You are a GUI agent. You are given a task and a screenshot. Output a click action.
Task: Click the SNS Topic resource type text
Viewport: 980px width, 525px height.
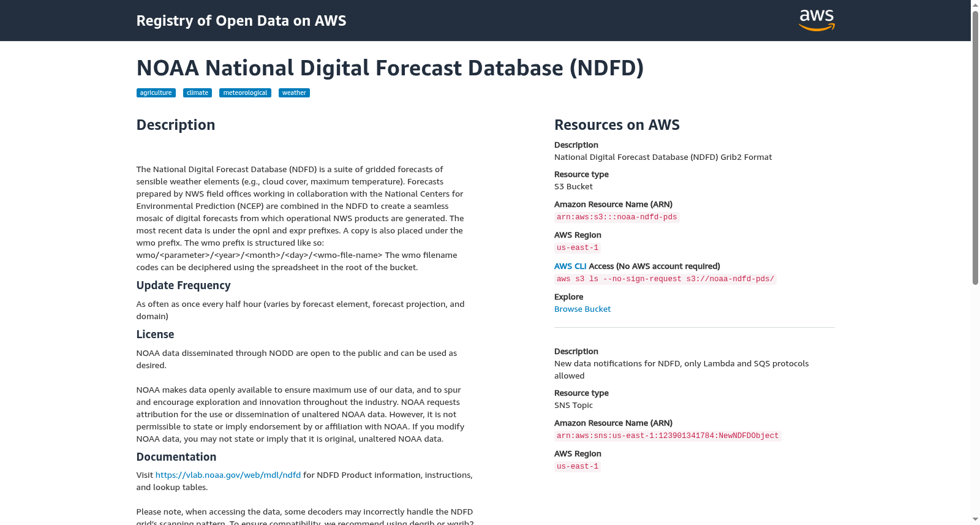coord(573,406)
